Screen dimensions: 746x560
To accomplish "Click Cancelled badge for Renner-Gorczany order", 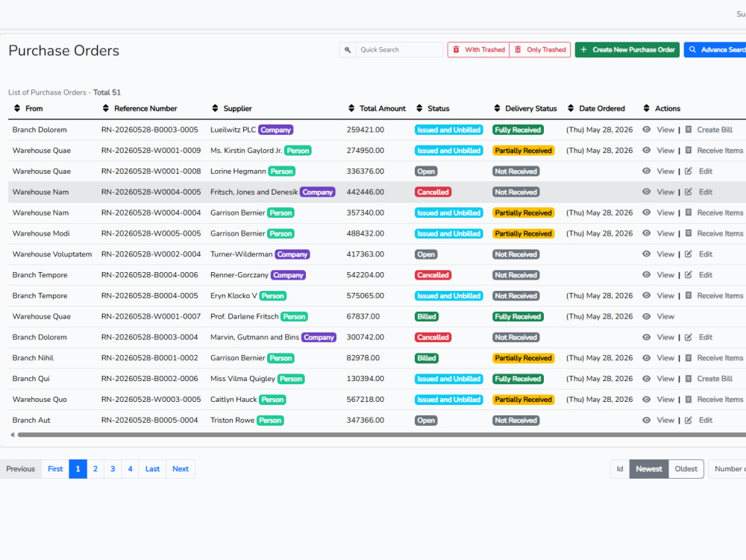I will (x=433, y=274).
